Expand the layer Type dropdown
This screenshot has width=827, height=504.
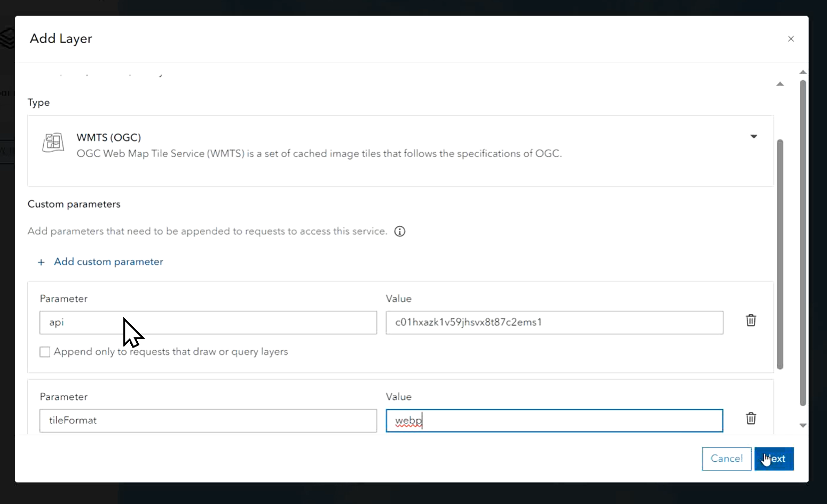click(754, 137)
